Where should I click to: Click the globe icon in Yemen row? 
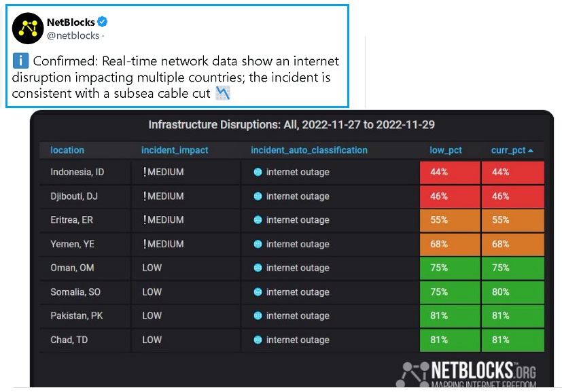coord(258,244)
